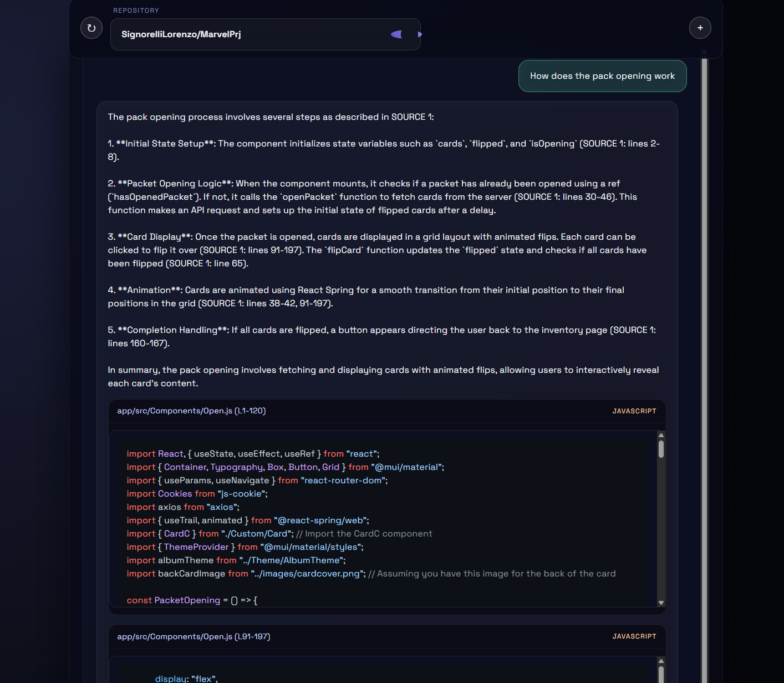
Task: Select the user message 'How does the pack opening work'
Action: 602,76
